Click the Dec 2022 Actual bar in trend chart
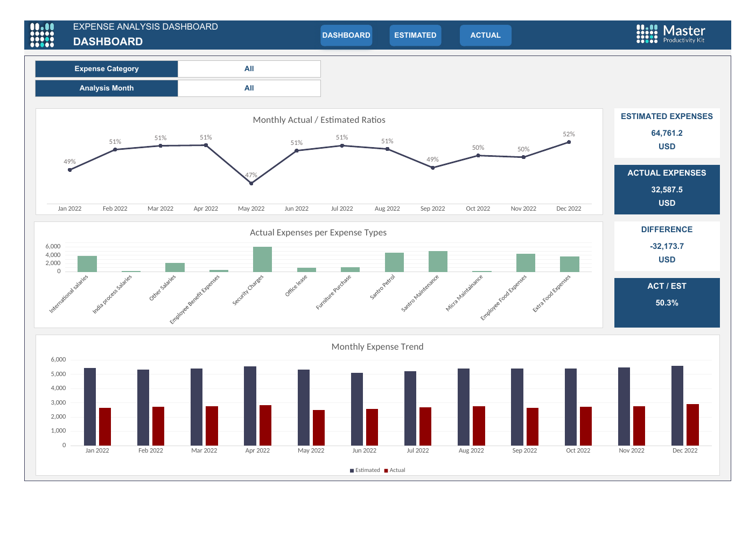 [692, 425]
